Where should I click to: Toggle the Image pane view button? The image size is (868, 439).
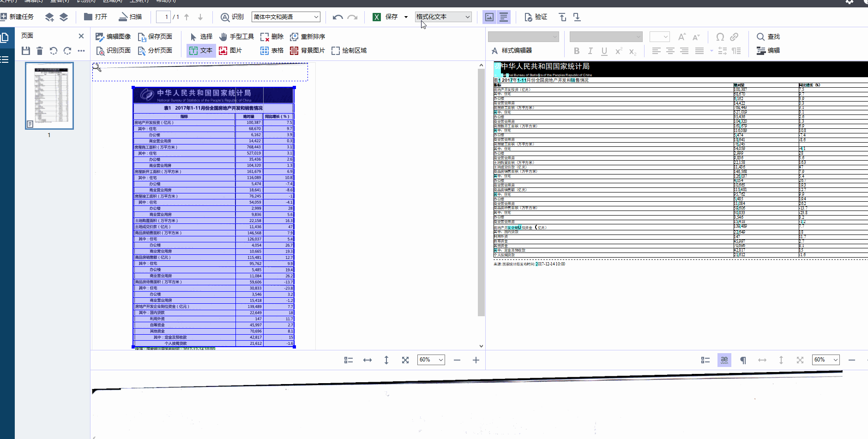pyautogui.click(x=489, y=17)
